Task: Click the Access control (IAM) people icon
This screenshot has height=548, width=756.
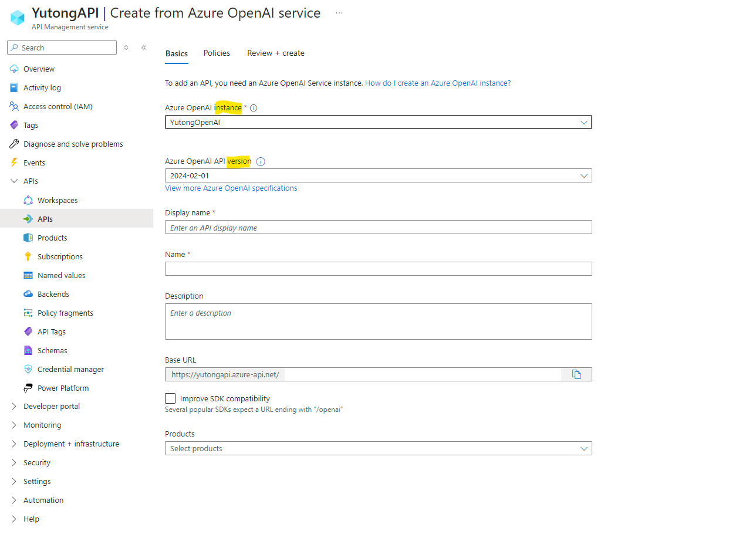Action: [14, 106]
